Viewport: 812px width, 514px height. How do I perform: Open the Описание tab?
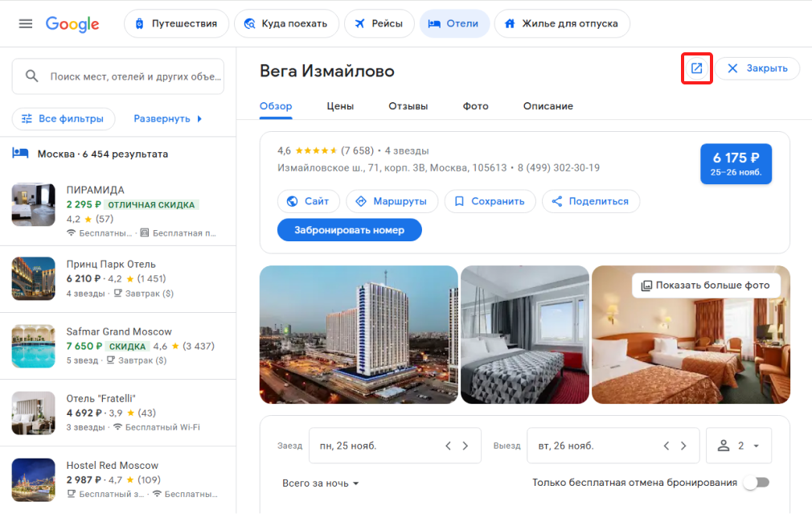point(547,106)
